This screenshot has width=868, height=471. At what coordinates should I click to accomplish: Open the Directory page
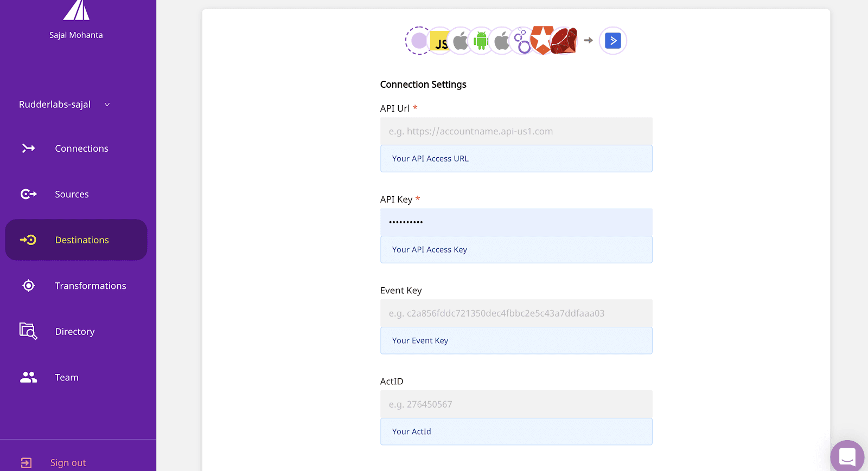[74, 332]
